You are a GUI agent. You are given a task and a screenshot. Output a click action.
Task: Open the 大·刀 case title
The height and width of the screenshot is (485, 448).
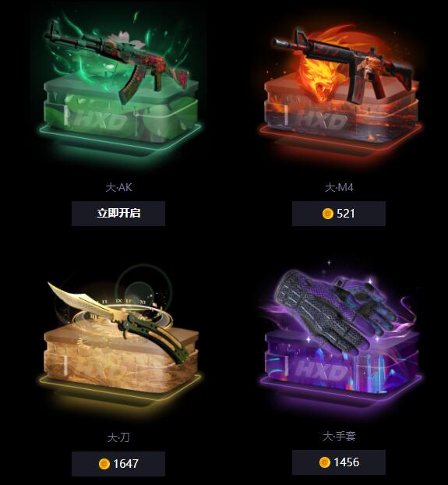(x=118, y=437)
